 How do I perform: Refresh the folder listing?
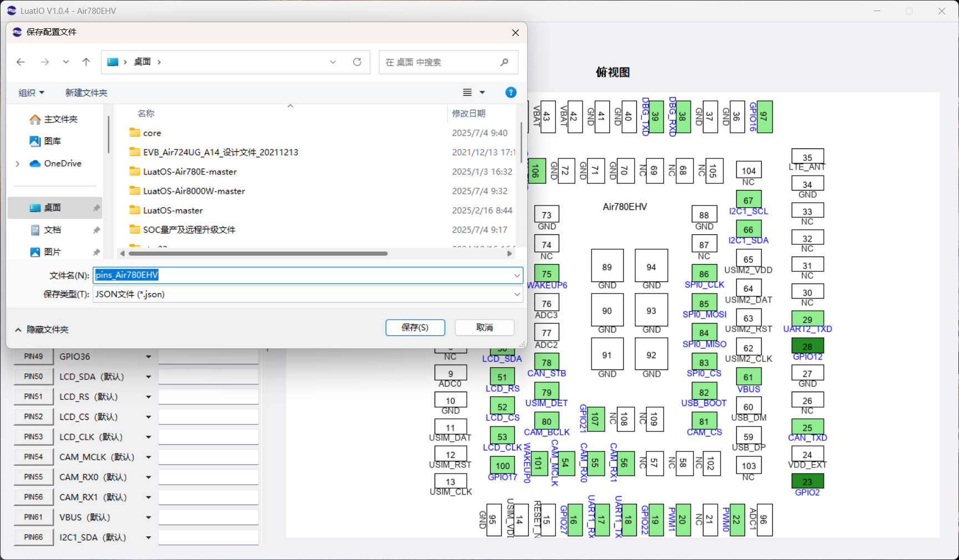pos(357,62)
